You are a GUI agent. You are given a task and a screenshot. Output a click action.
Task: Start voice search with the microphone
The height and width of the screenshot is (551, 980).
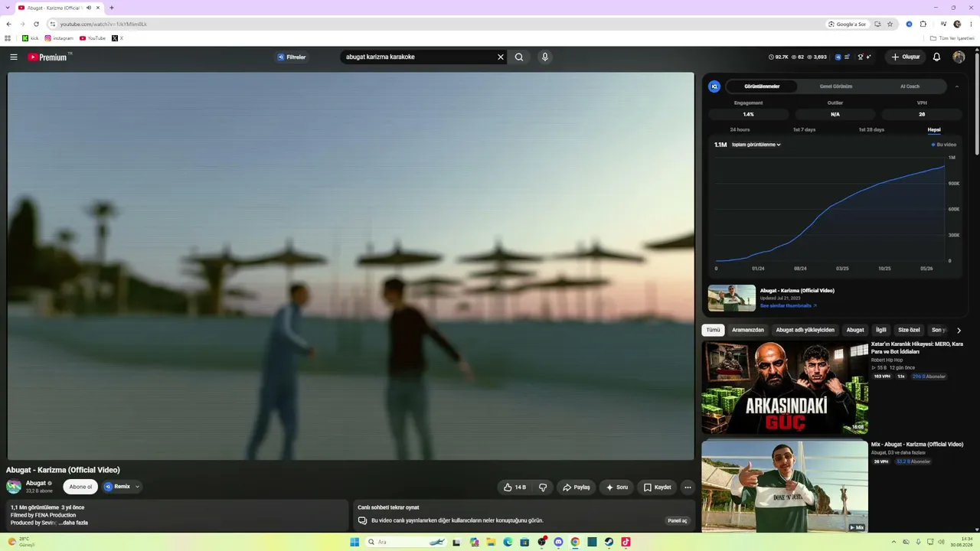pyautogui.click(x=544, y=57)
